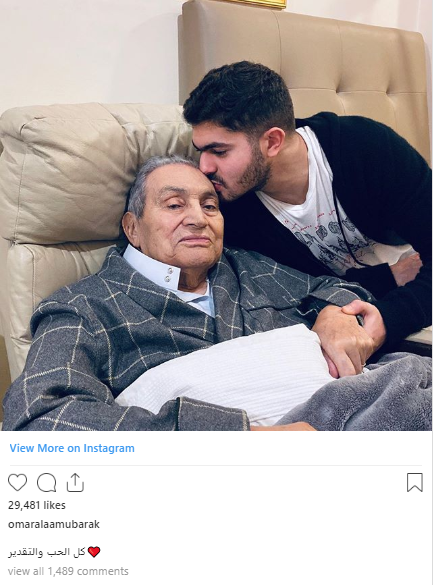Click the bookmark ribbon beside the action icons
The image size is (433, 585).
[x=415, y=482]
